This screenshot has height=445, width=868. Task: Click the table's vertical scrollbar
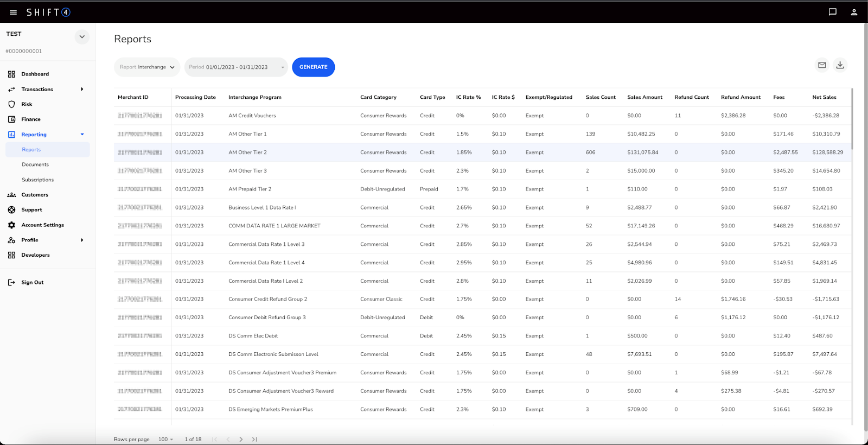point(852,119)
